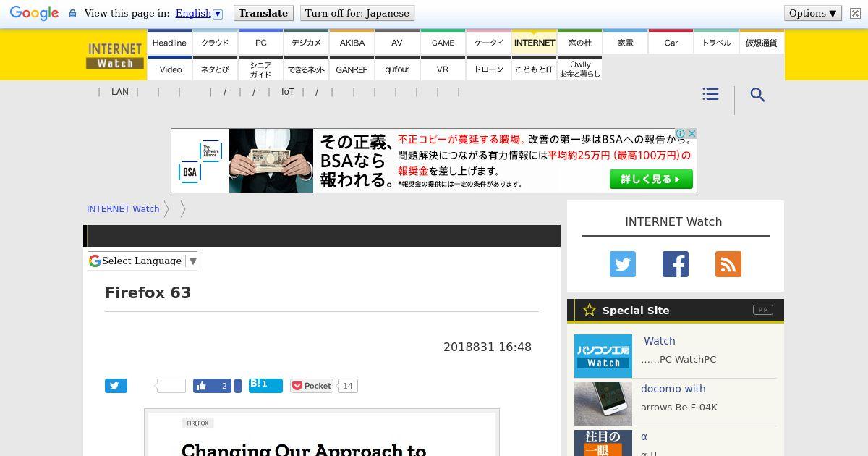Click the Facebook share button beside like count
This screenshot has width=868, height=456.
pos(238,386)
